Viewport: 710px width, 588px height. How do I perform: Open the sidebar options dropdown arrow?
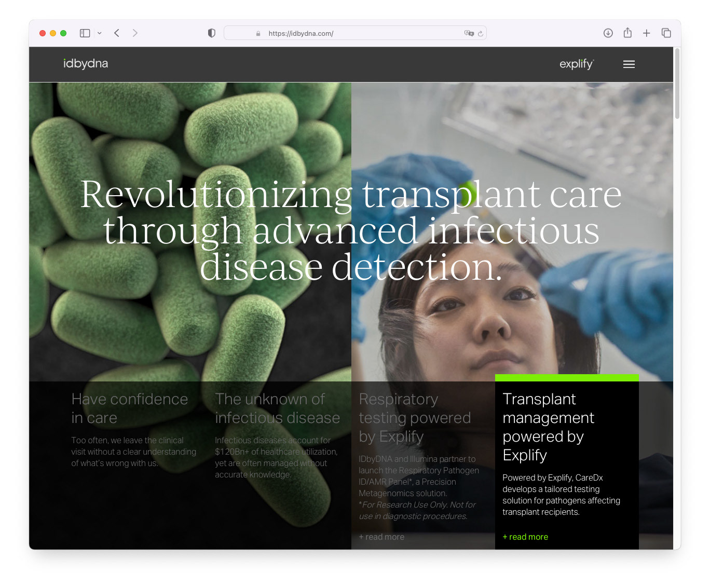click(99, 33)
